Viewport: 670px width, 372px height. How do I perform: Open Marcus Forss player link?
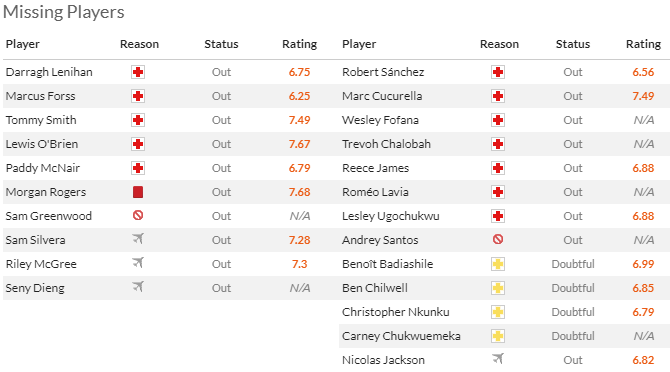pos(41,96)
